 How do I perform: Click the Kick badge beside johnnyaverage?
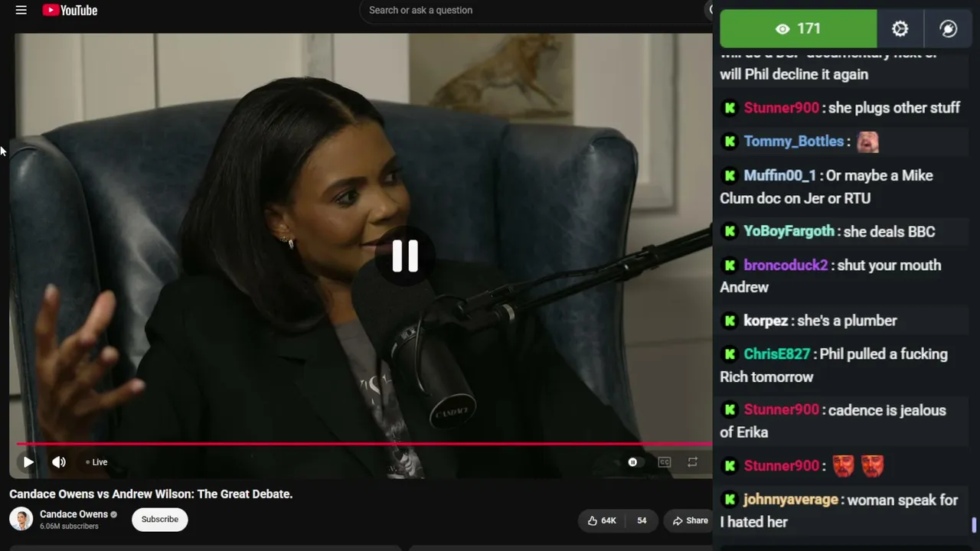730,500
